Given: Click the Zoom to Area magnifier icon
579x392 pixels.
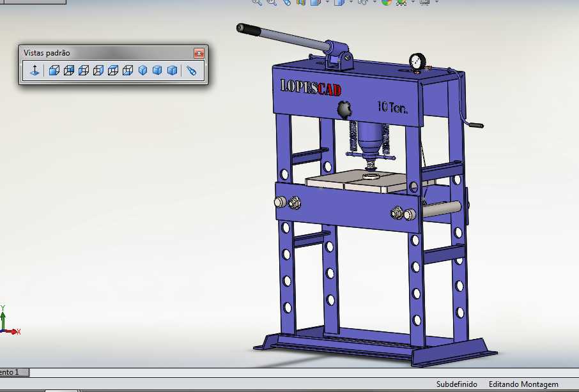Looking at the screenshot, I should coord(272,2).
